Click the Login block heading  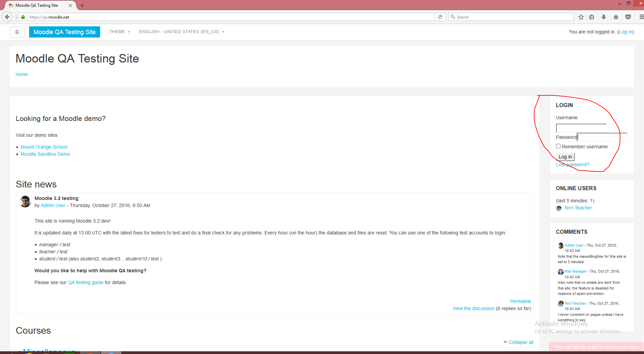pos(564,105)
